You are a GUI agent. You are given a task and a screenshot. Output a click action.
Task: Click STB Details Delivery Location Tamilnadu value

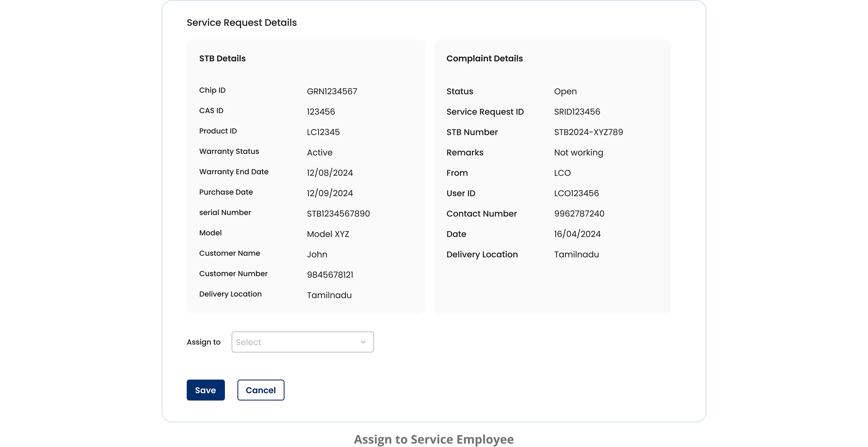click(329, 295)
